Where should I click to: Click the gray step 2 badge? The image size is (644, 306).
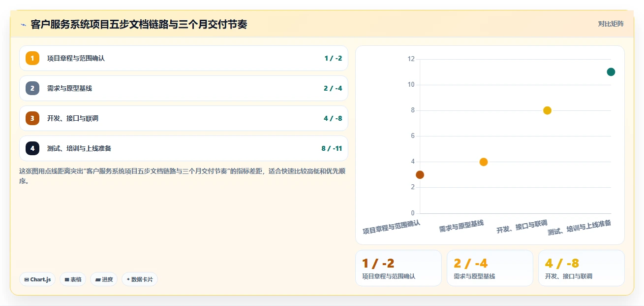[x=32, y=88]
